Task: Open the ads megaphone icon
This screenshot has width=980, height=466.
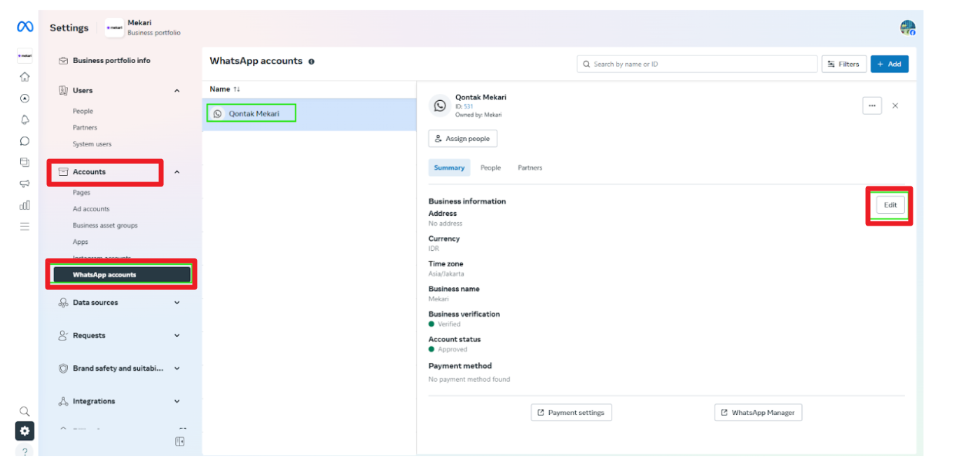Action: tap(25, 184)
